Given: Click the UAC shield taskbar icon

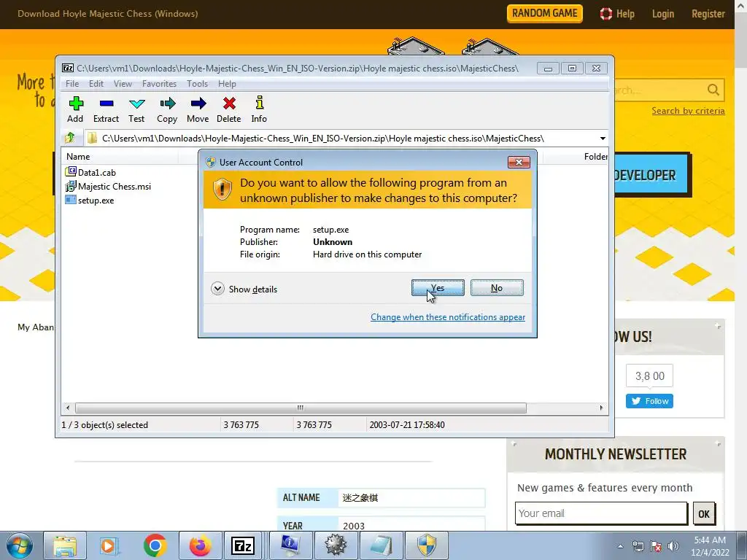Looking at the screenshot, I should tap(427, 545).
